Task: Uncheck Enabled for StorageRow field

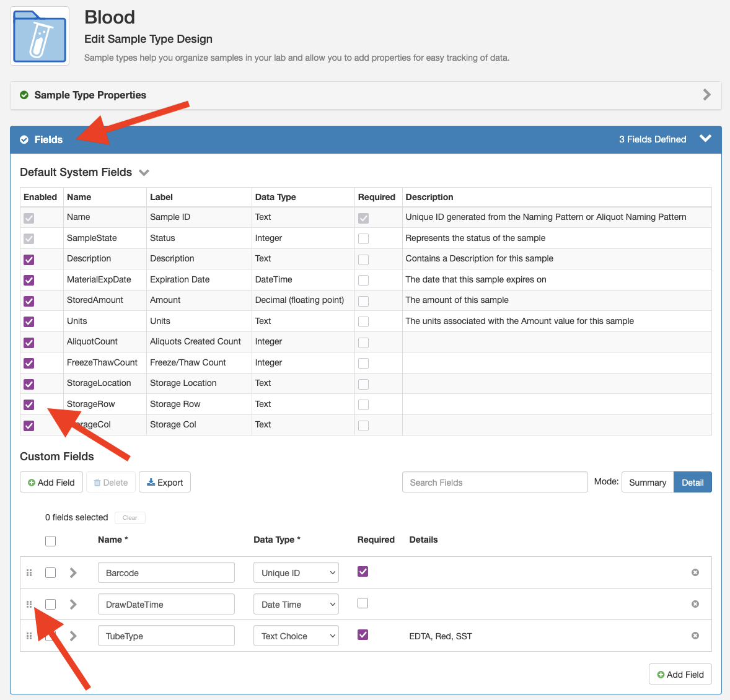Action: tap(29, 405)
